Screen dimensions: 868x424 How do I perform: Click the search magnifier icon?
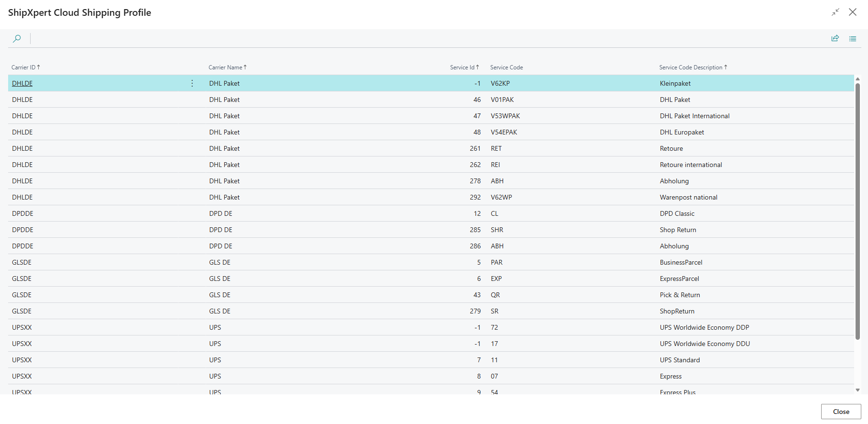click(x=17, y=39)
